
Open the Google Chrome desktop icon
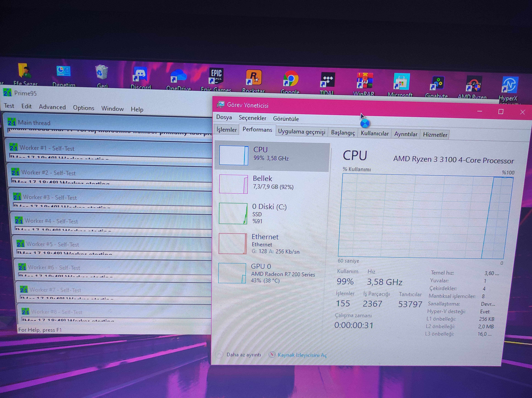290,80
